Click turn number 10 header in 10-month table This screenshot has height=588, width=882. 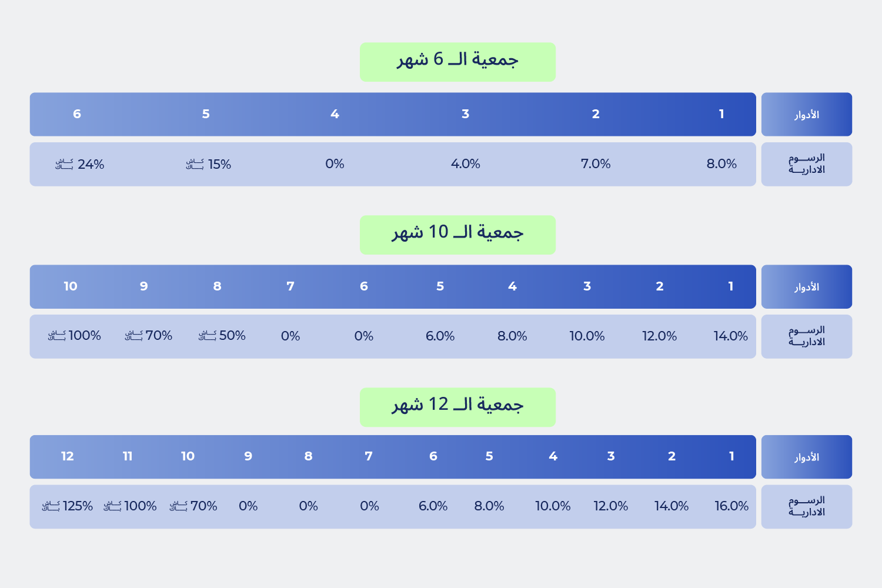coord(71,286)
